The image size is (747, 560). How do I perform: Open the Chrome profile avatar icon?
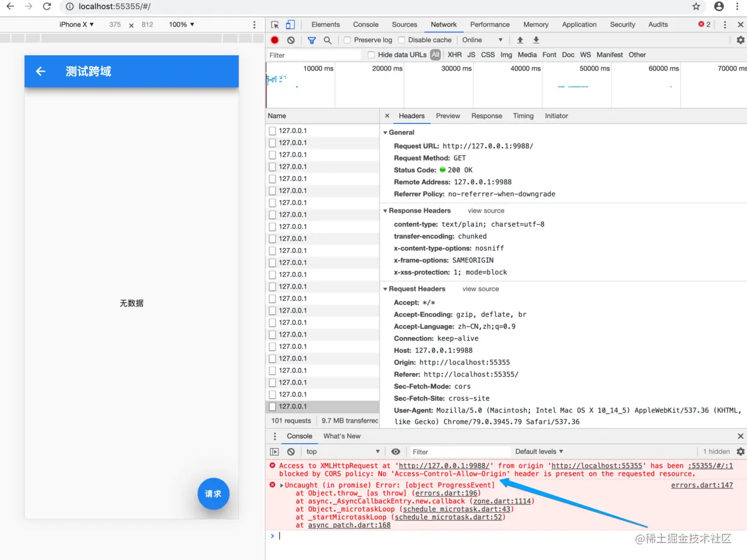(719, 7)
